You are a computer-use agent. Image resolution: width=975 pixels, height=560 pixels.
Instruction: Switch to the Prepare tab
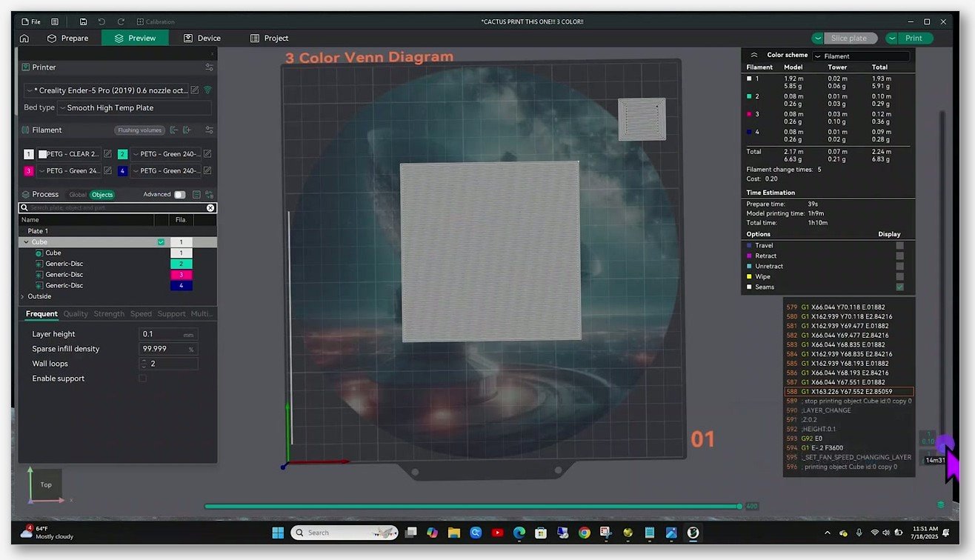pos(67,38)
